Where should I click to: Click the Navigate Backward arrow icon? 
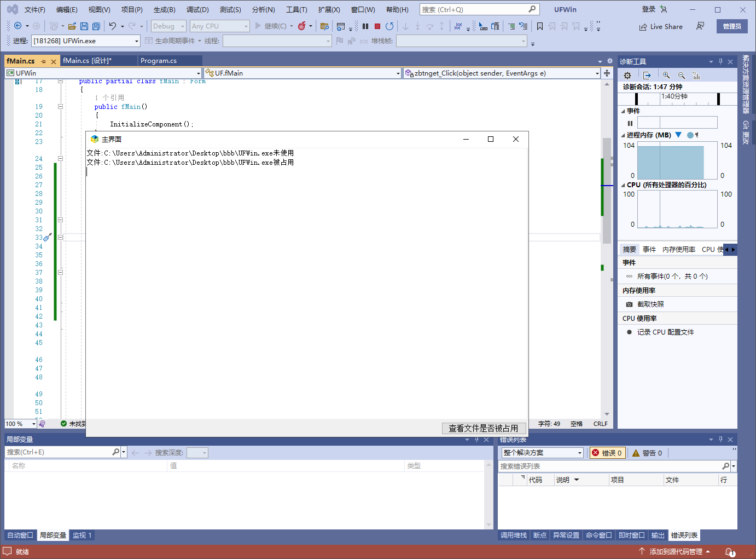[x=18, y=26]
